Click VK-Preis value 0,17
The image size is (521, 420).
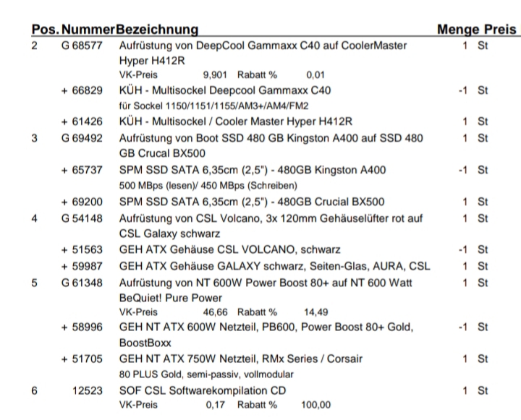(216, 405)
